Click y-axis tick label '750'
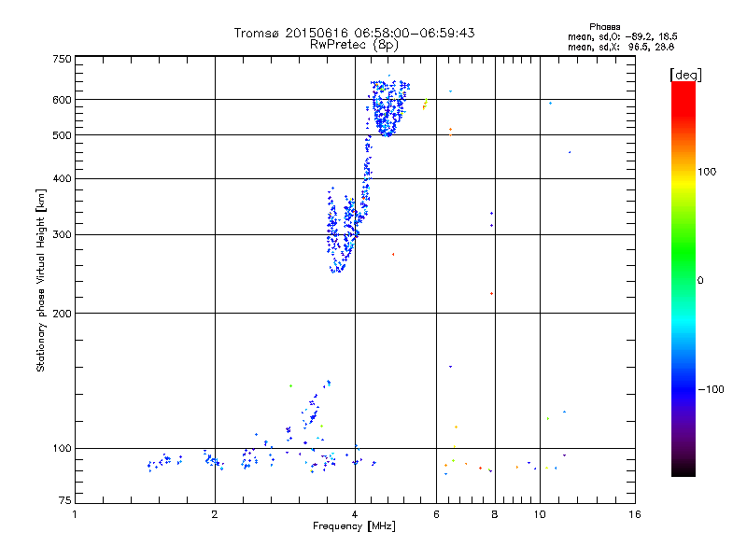Viewport: 747px width, 560px height. click(x=62, y=59)
